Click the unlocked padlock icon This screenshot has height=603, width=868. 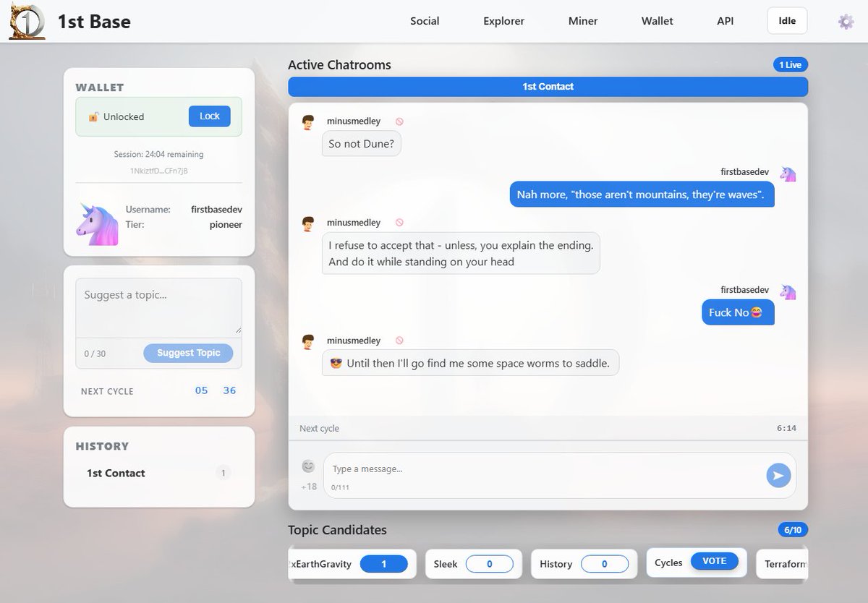pos(93,116)
